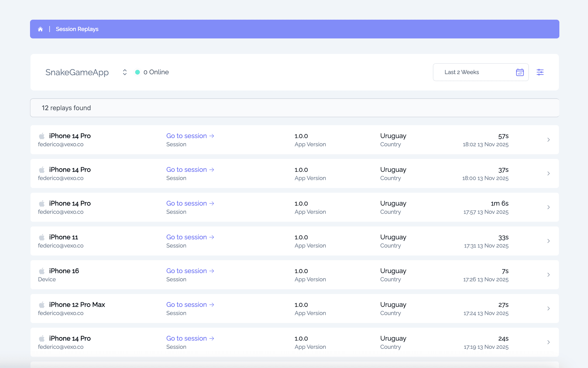This screenshot has height=368, width=588.
Task: Expand the 18:02 iPhone 14 Pro replay chevron
Action: pos(548,140)
